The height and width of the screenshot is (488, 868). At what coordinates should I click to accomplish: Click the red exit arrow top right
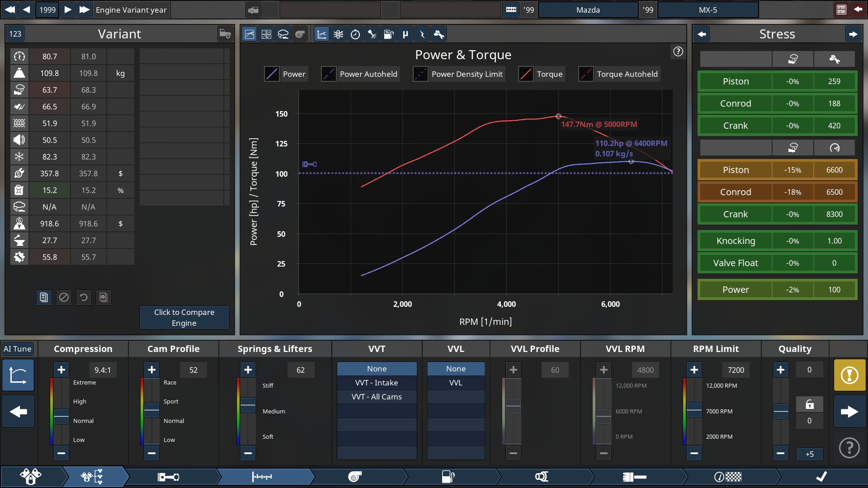858,9
